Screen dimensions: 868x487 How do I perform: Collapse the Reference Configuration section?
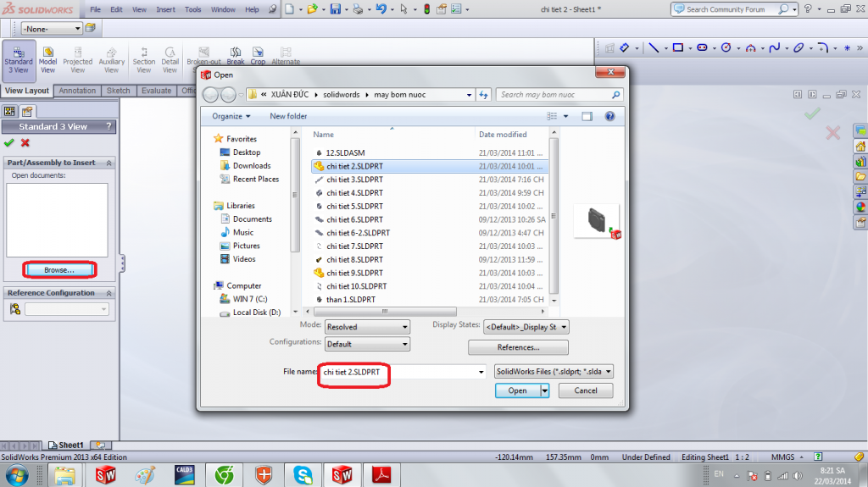point(109,293)
